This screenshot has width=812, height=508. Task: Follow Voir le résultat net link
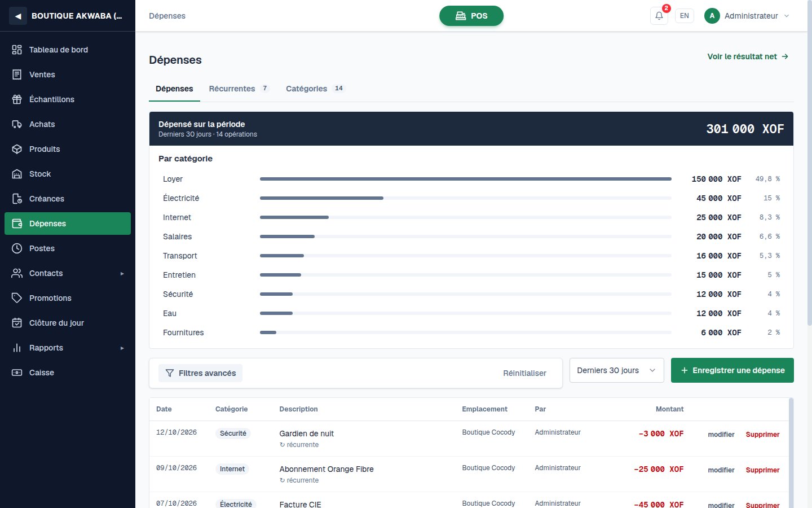tap(748, 56)
